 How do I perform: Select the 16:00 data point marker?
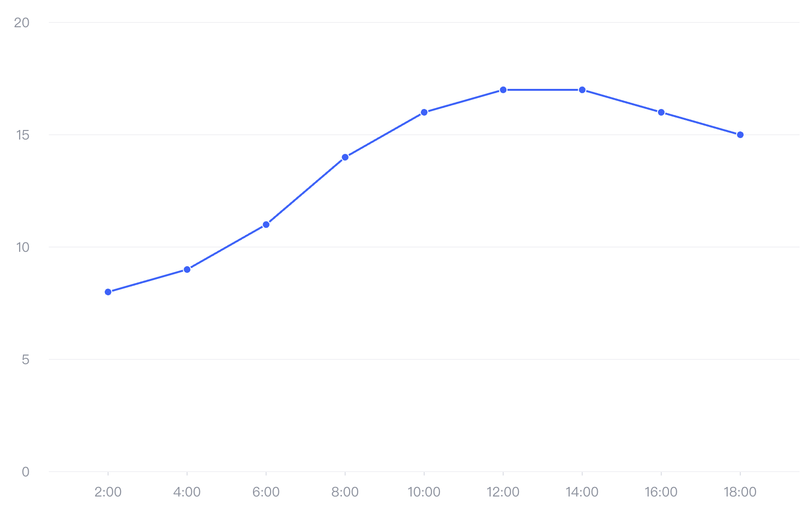[661, 112]
